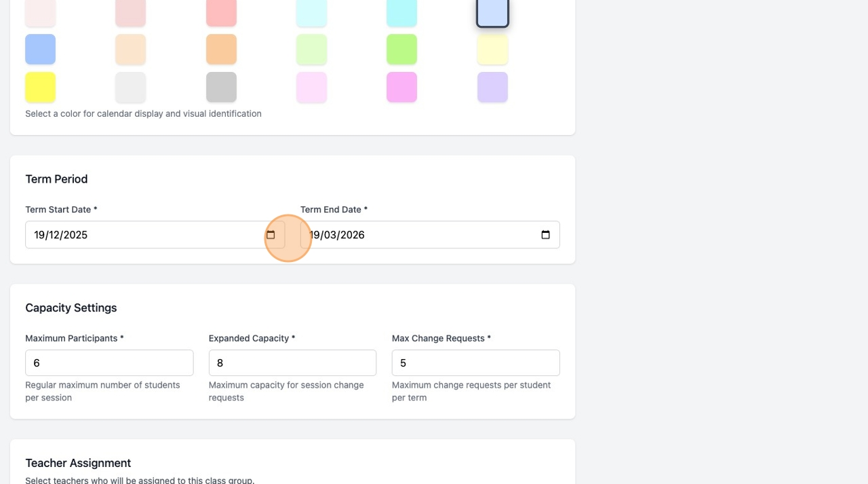Open the Term End Date calendar picker icon
The width and height of the screenshot is (868, 484).
545,235
